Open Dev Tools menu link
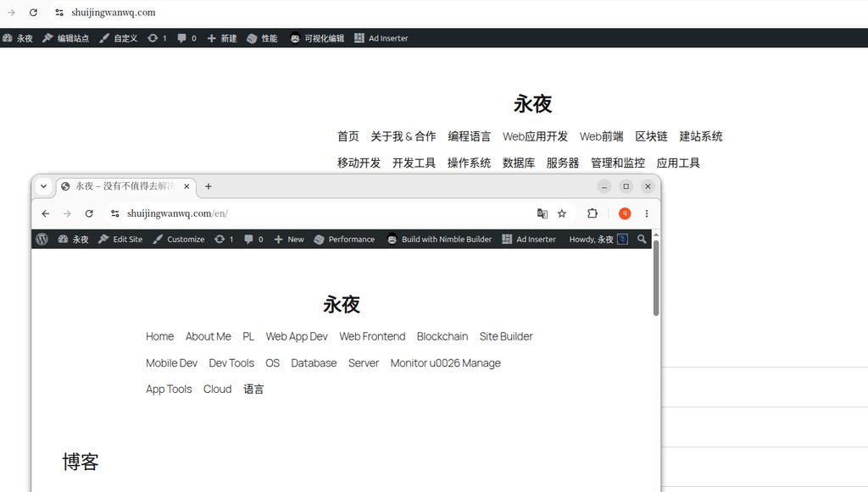This screenshot has height=492, width=868. 231,363
